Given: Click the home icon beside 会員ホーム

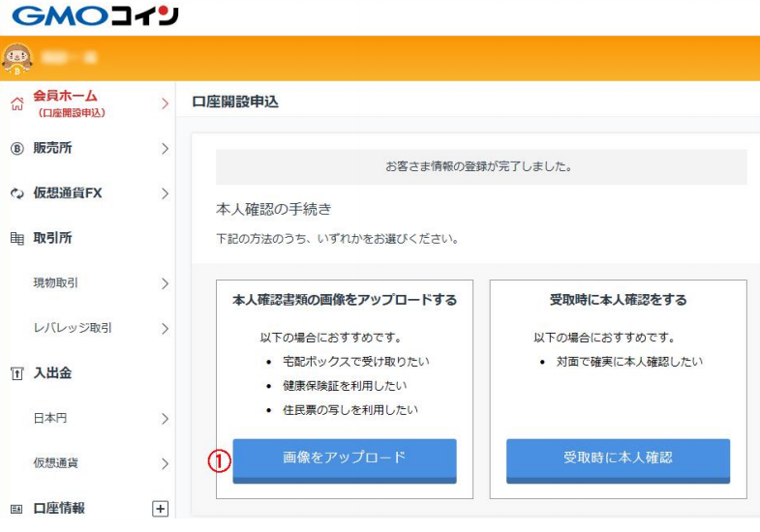Looking at the screenshot, I should [15, 103].
